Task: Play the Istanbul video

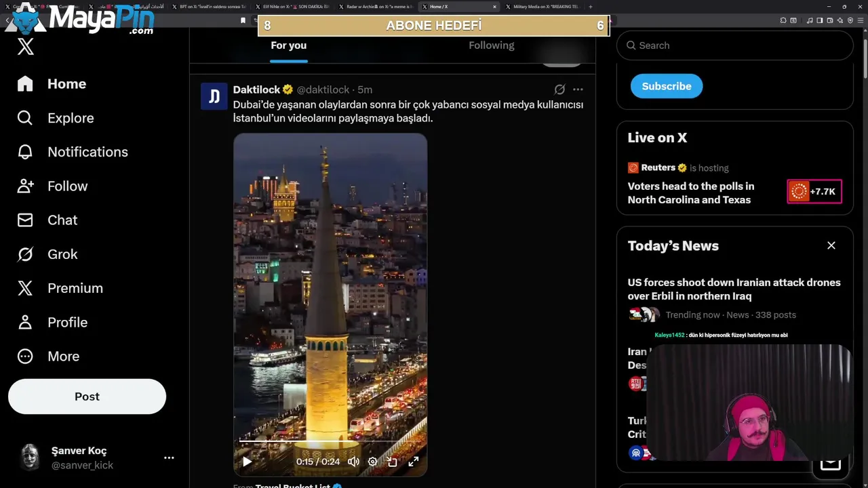Action: [247, 462]
